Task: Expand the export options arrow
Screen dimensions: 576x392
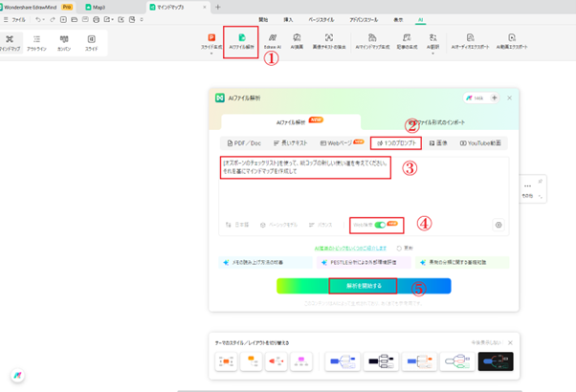Action: (x=112, y=19)
